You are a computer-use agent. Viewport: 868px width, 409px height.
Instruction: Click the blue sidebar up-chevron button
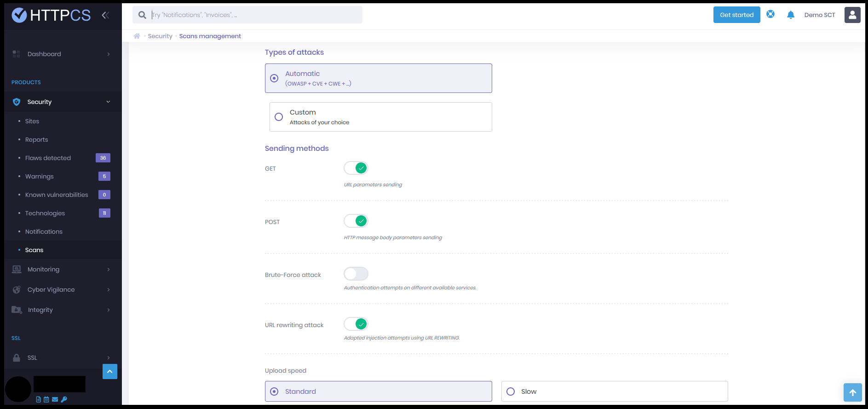click(x=110, y=371)
